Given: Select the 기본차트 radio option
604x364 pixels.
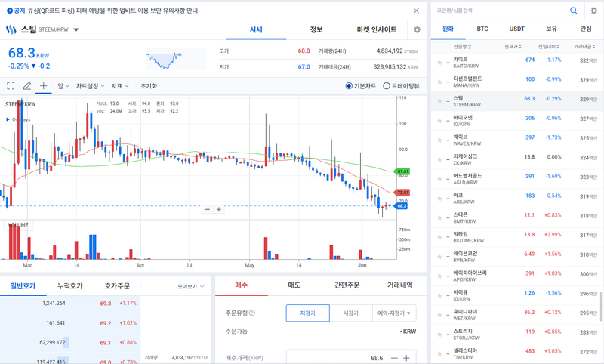Looking at the screenshot, I should (x=349, y=86).
